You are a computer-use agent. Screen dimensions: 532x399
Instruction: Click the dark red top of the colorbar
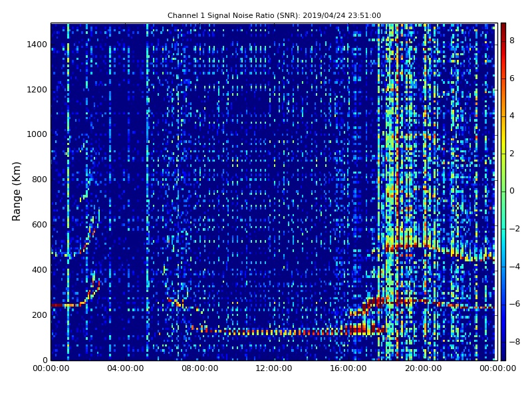(503, 27)
